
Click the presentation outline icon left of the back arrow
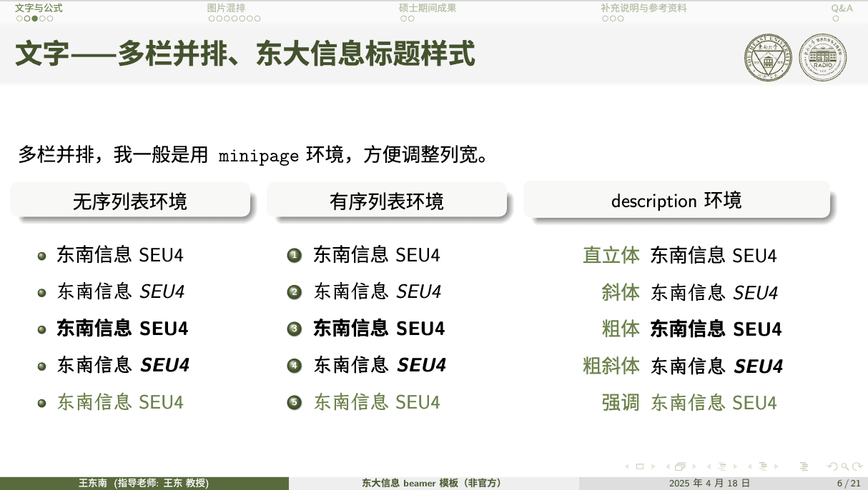804,466
